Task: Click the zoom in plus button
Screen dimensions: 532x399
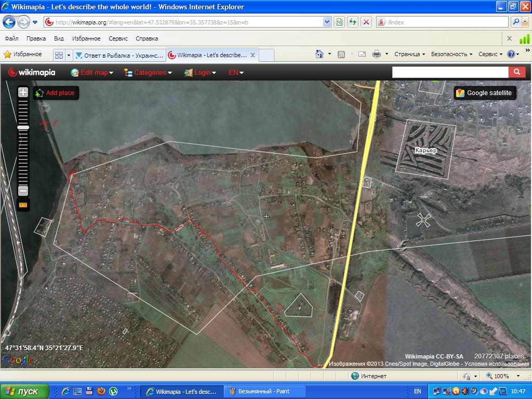Action: [23, 92]
